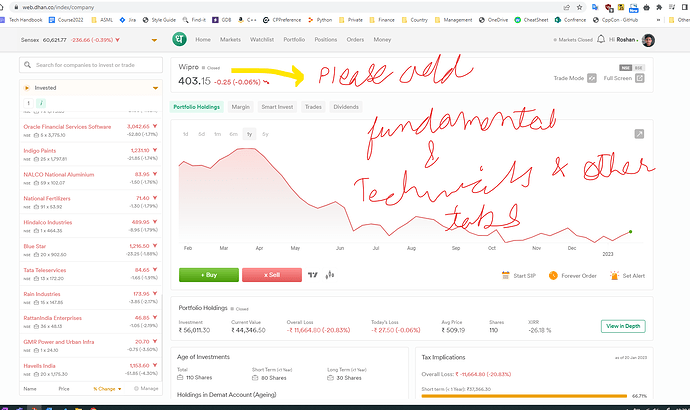Click the Forever Order icon

[x=553, y=275]
